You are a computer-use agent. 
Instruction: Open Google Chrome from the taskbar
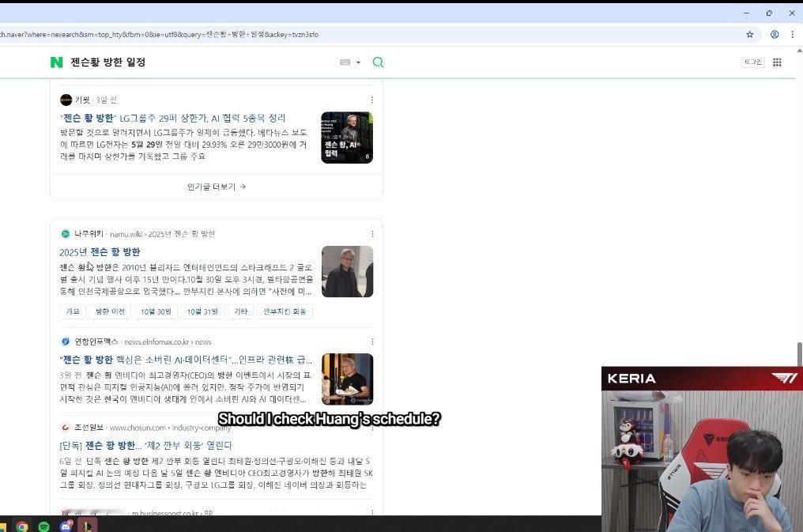21,526
